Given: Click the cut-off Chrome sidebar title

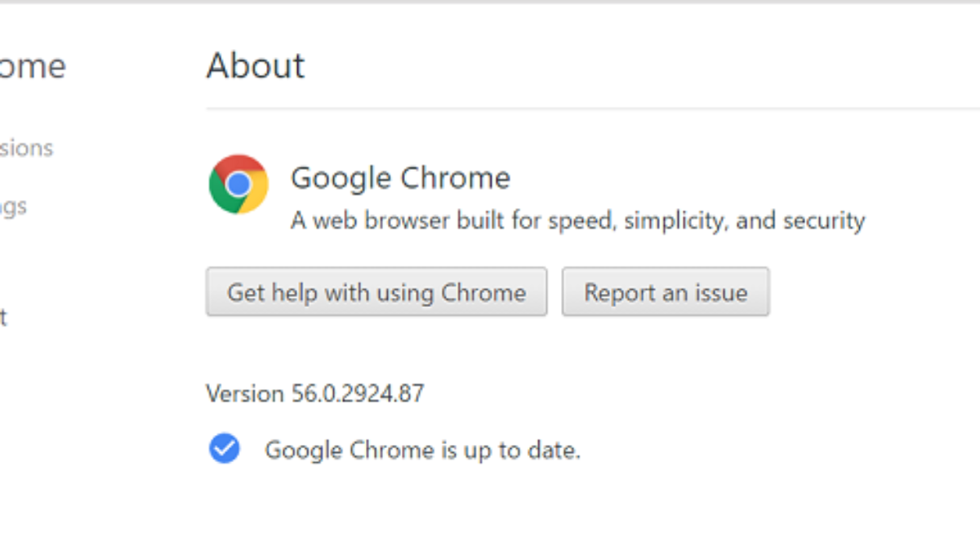Looking at the screenshot, I should coord(33,66).
